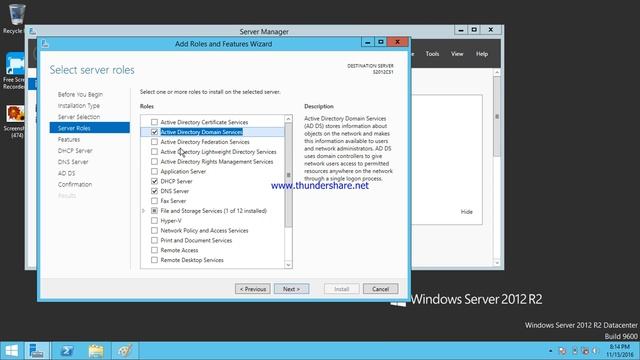Check Active Directory Rights Management Services
The image size is (640, 360).
click(x=154, y=162)
